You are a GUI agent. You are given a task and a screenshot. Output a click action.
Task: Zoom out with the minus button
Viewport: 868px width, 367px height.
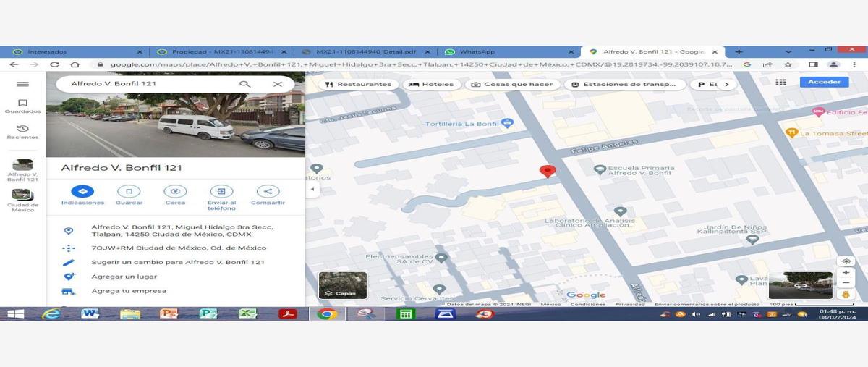[846, 283]
